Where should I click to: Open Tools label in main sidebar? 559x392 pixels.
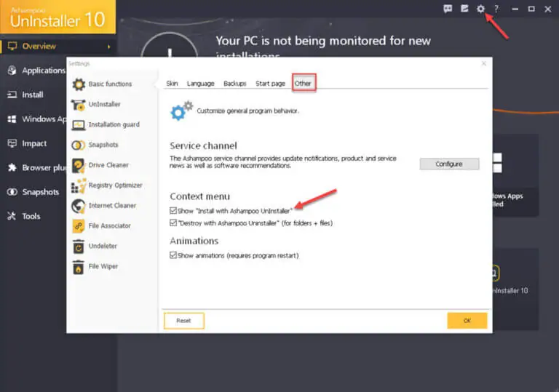(x=31, y=216)
